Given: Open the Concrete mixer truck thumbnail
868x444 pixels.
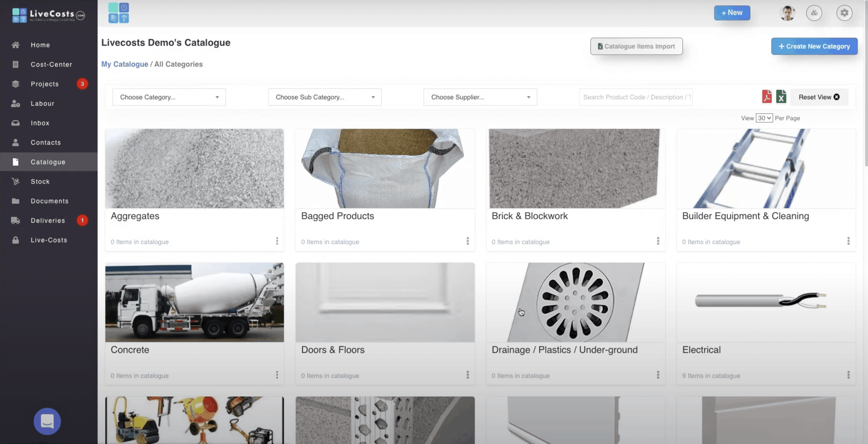Looking at the screenshot, I should coord(194,302).
